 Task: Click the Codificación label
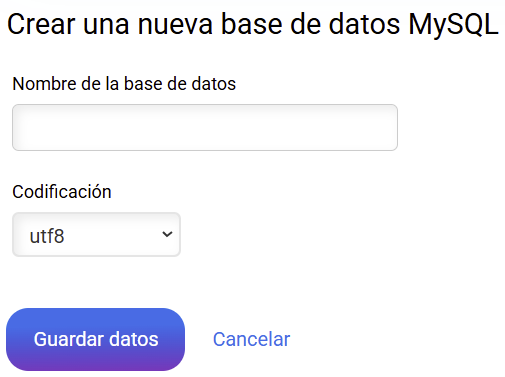(62, 192)
